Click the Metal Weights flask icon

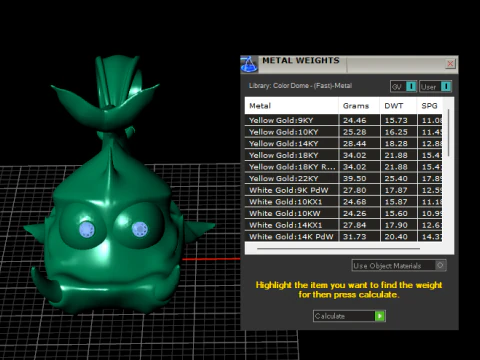point(249,64)
